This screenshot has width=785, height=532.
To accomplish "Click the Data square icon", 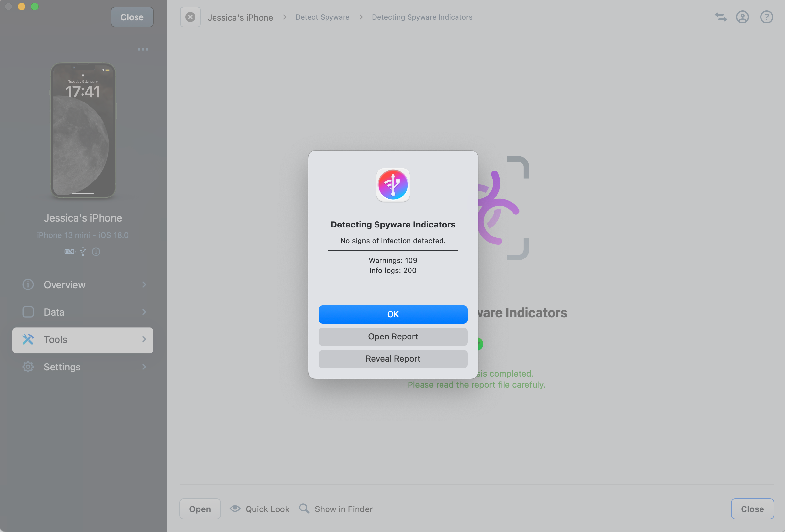I will point(28,312).
